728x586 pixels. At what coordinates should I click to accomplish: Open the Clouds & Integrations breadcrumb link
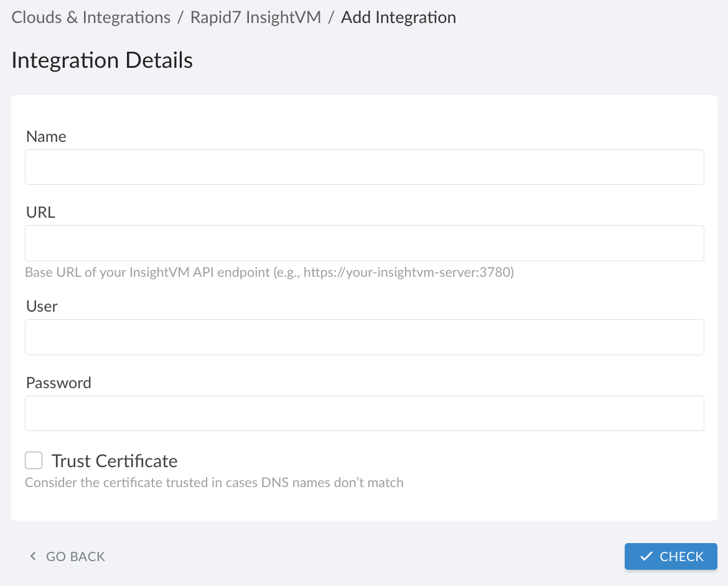pyautogui.click(x=90, y=17)
